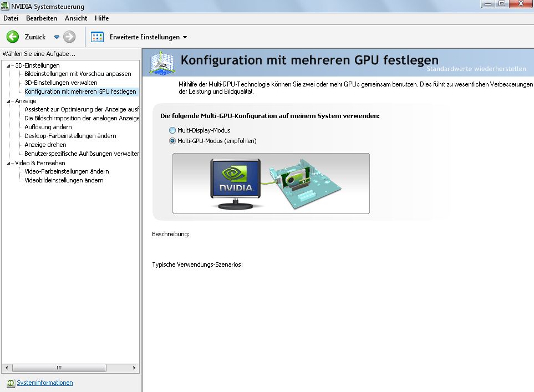Minimize the NVIDIA Systemsteuerung window

pos(487,4)
